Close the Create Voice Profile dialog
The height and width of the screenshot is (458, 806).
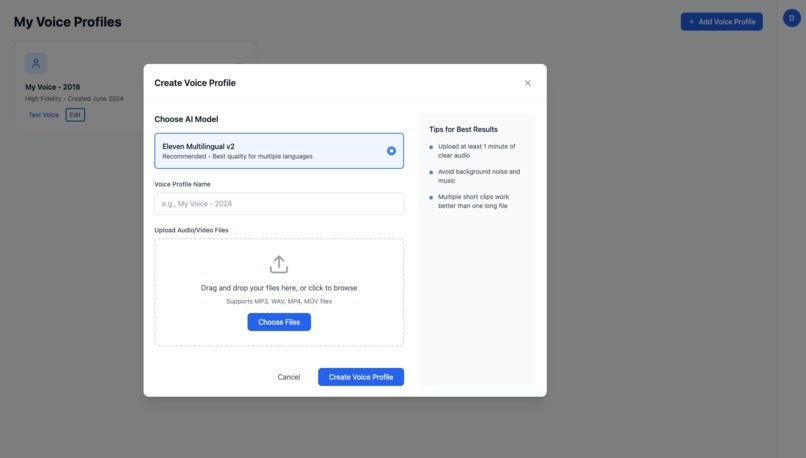[527, 83]
